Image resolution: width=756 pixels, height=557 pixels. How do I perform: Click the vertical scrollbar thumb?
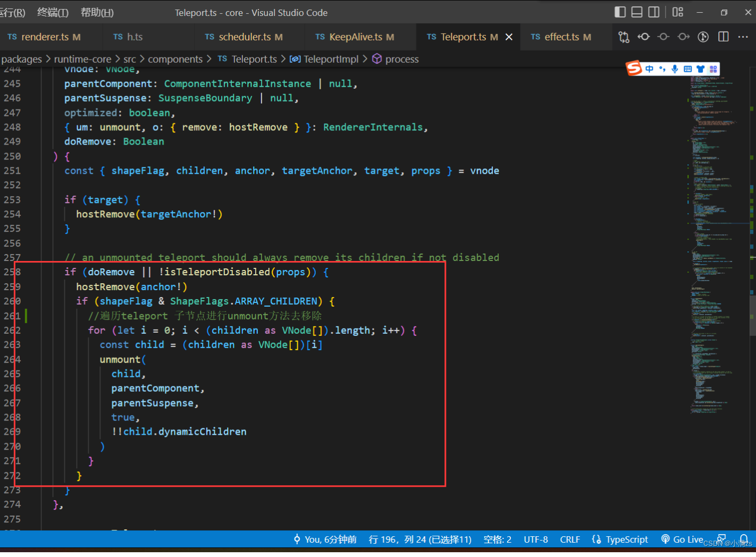pos(752,315)
